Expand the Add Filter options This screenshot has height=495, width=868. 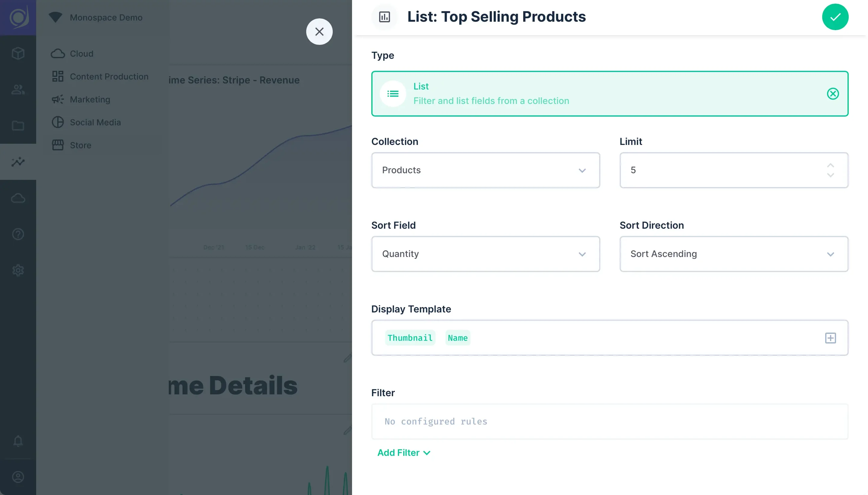tap(403, 453)
